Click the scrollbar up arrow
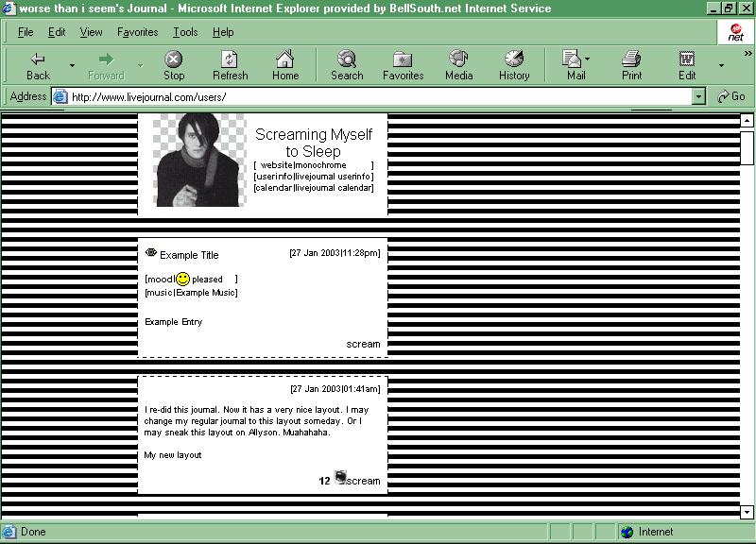This screenshot has width=756, height=544. 747,121
